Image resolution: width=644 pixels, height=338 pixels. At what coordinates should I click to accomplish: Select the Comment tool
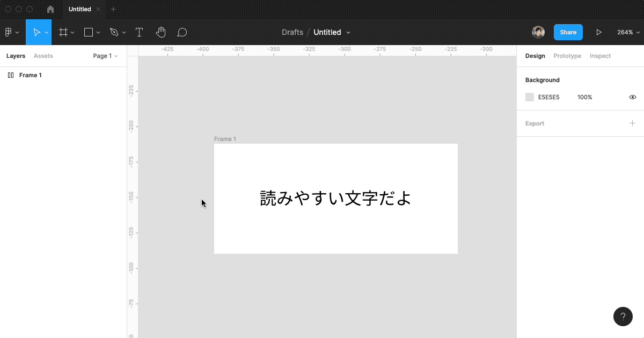[x=182, y=32]
